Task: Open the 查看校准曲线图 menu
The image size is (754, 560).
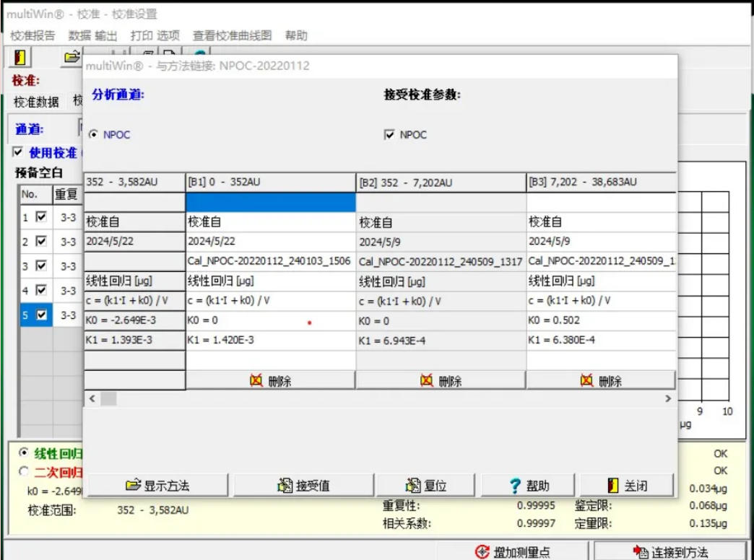Action: coord(232,35)
